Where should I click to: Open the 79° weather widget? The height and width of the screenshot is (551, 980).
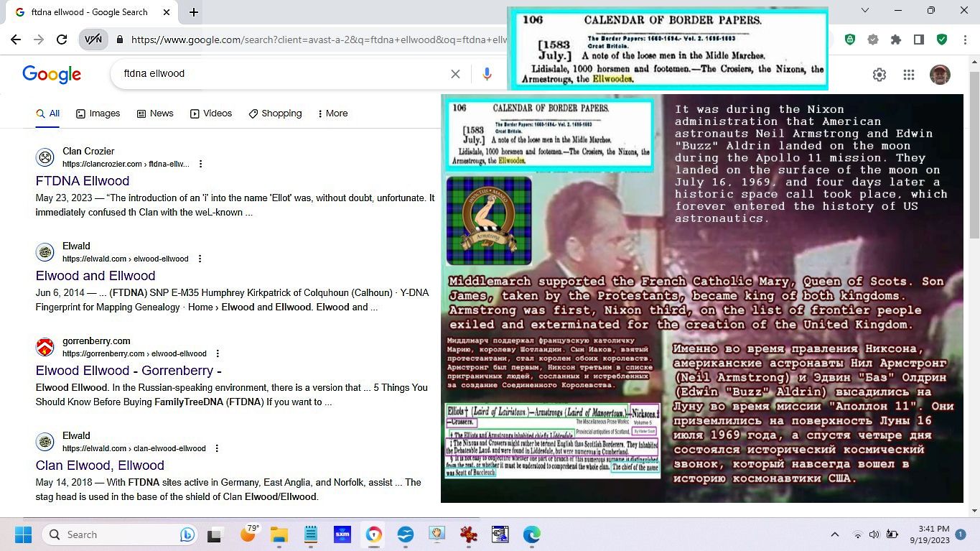tap(248, 534)
